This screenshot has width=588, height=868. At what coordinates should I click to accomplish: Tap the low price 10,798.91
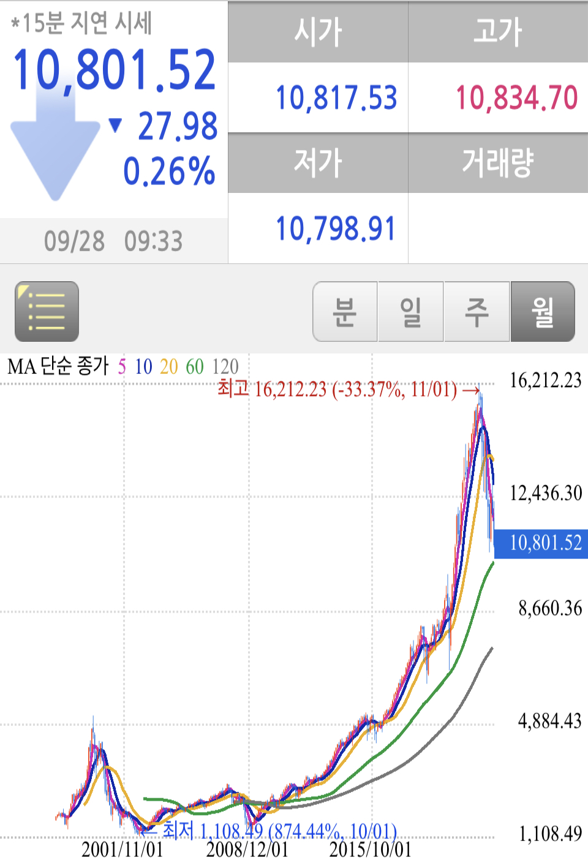coord(336,228)
